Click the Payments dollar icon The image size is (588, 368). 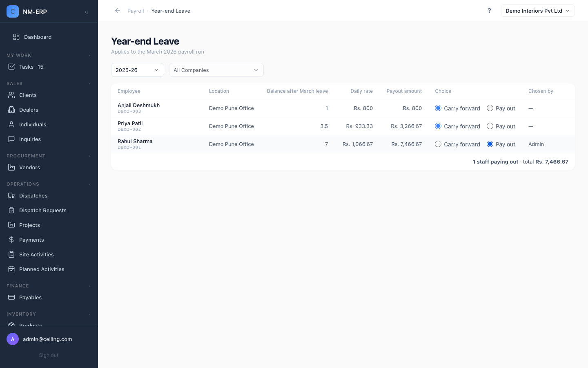click(x=11, y=240)
